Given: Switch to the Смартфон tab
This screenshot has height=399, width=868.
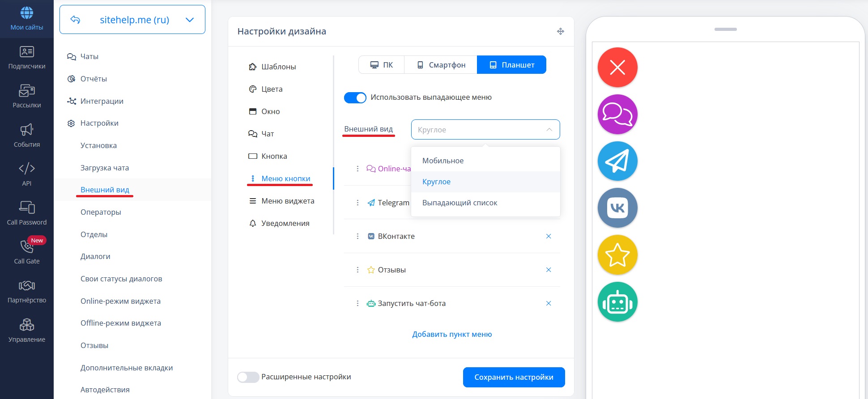Looking at the screenshot, I should click(441, 65).
